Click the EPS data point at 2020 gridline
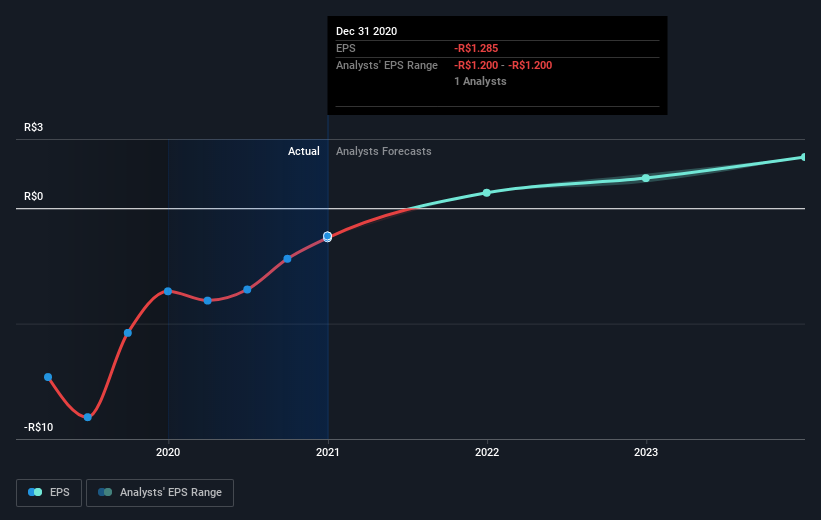The height and width of the screenshot is (520, 821). tap(168, 291)
